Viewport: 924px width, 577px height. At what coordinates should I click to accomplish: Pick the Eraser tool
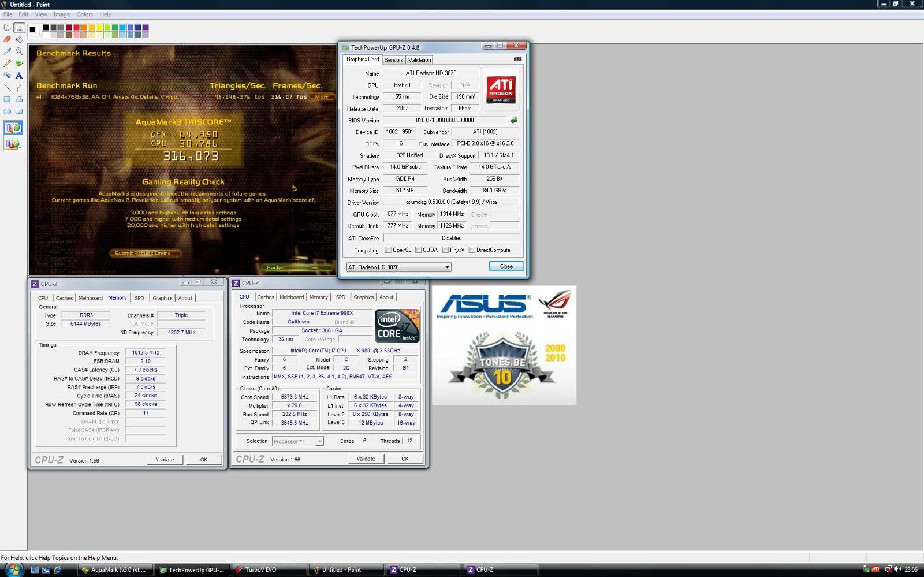[x=7, y=39]
